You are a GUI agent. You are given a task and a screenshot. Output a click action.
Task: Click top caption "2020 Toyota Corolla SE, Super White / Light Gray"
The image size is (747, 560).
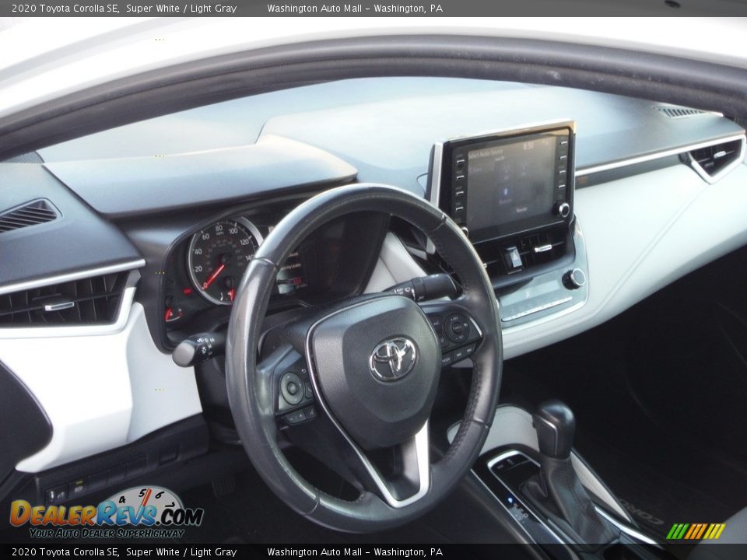[124, 8]
